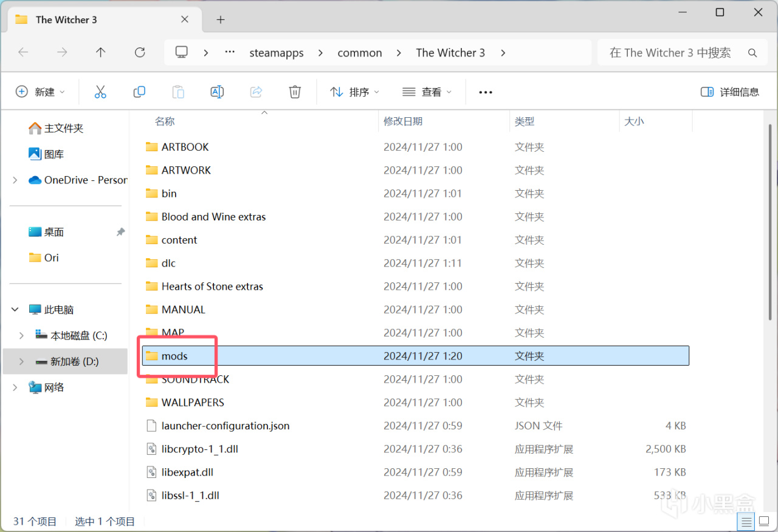
Task: Click the Copy icon in toolbar
Action: click(x=139, y=92)
